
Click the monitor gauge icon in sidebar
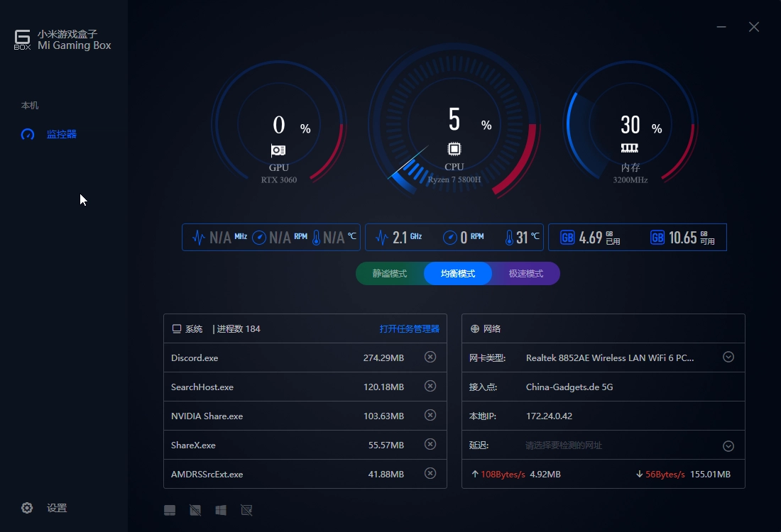28,134
